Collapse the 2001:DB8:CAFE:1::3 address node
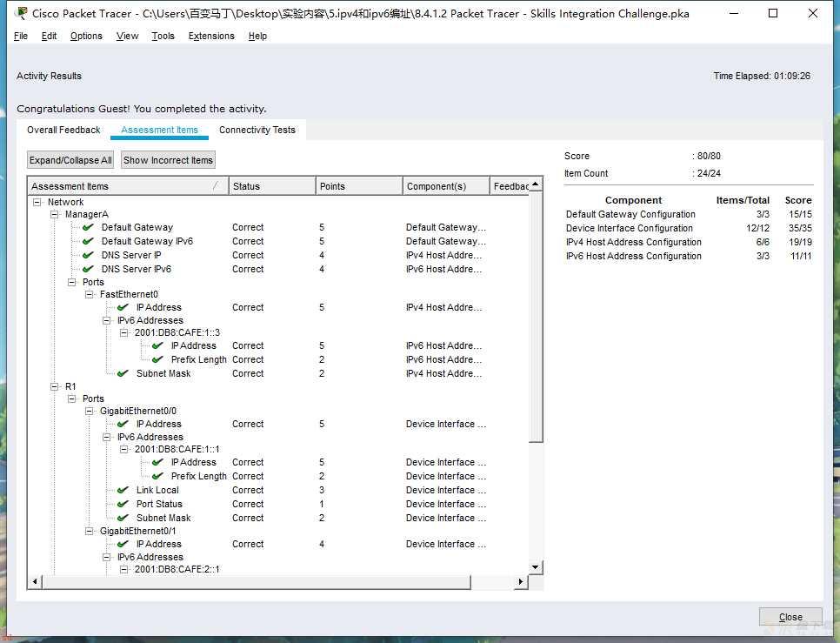The image size is (840, 643). coord(124,332)
